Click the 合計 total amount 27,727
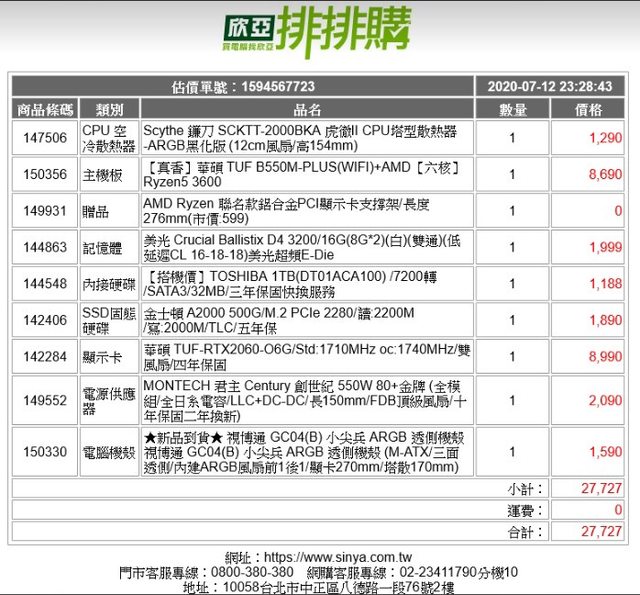640x595 pixels. click(601, 532)
